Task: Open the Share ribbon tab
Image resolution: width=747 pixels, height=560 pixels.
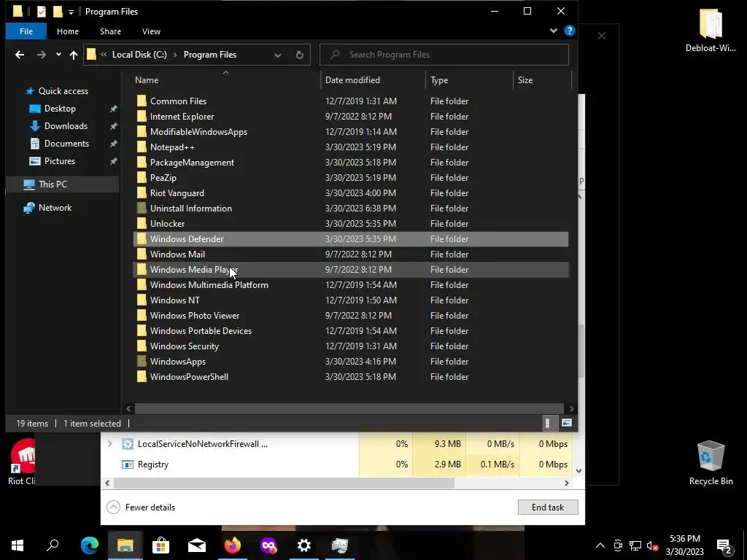Action: [110, 31]
